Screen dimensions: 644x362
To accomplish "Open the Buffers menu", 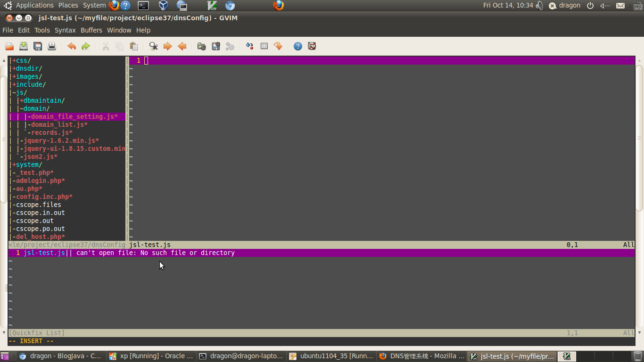I will click(91, 30).
